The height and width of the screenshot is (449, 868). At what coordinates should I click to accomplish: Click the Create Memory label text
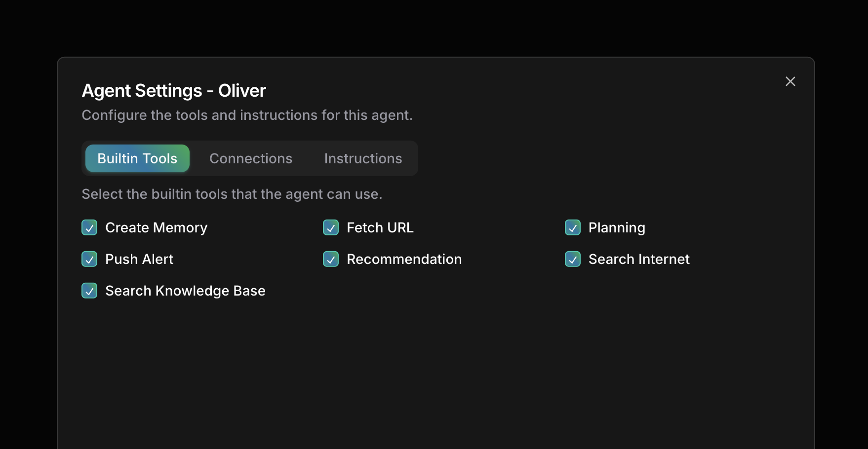(156, 227)
